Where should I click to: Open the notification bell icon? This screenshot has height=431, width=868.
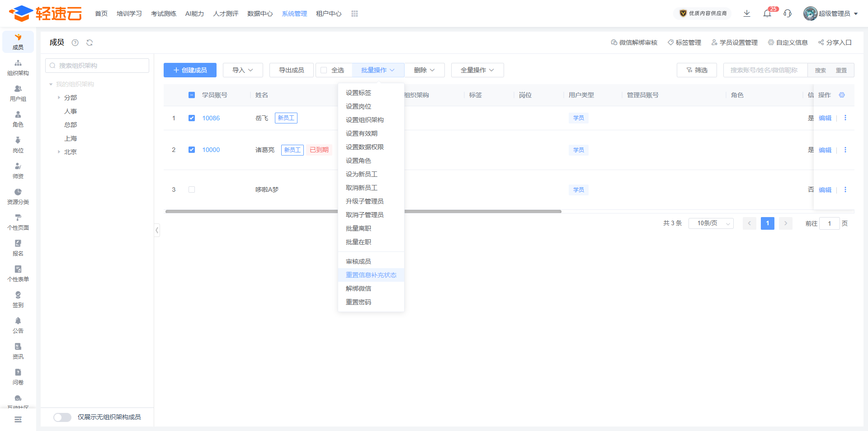click(767, 14)
